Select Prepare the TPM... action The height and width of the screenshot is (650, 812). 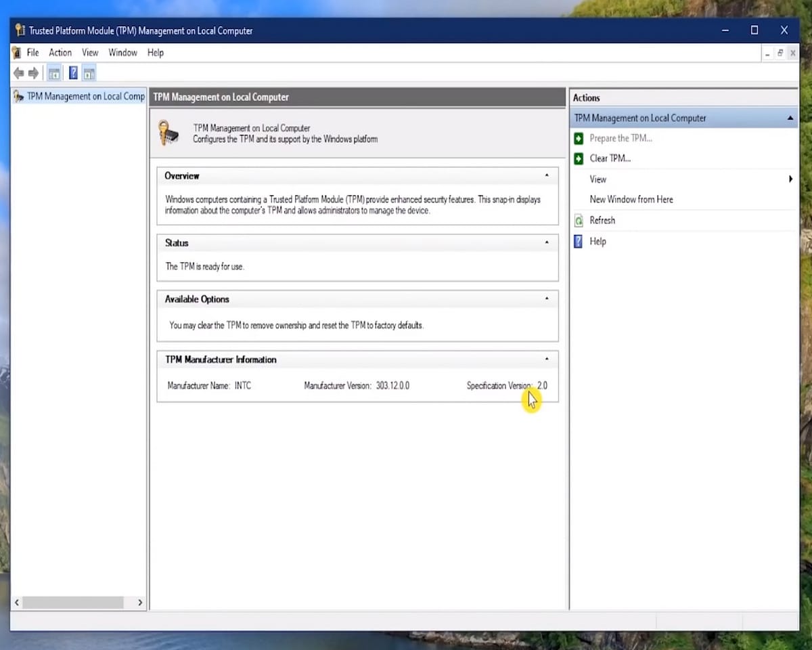[621, 138]
